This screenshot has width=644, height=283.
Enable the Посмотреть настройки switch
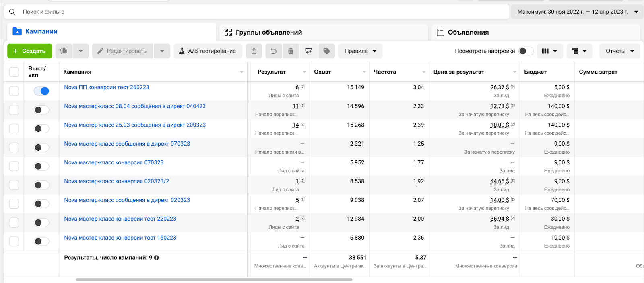(526, 51)
